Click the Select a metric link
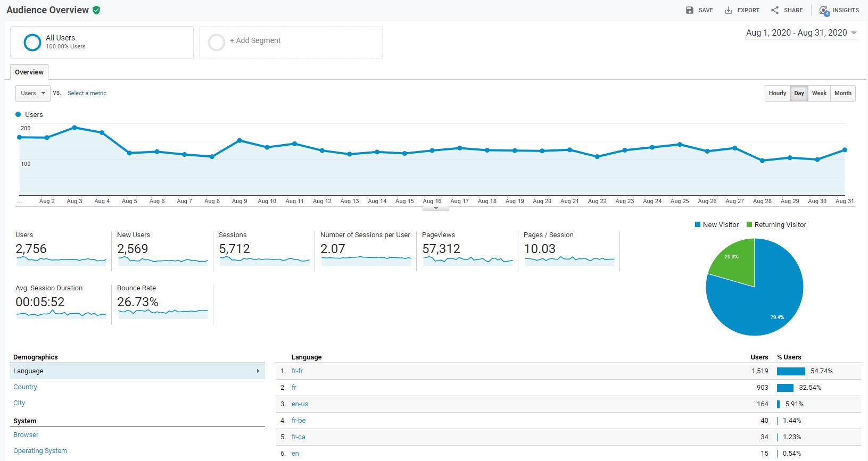 coord(87,93)
